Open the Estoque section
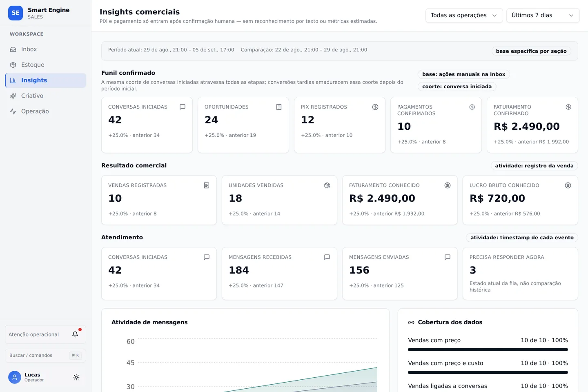588x392 pixels. [x=45, y=65]
